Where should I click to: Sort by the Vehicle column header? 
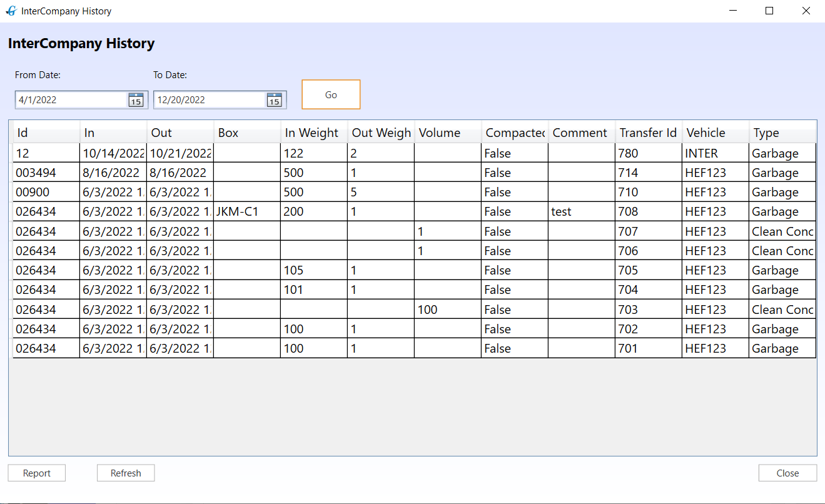click(x=715, y=133)
